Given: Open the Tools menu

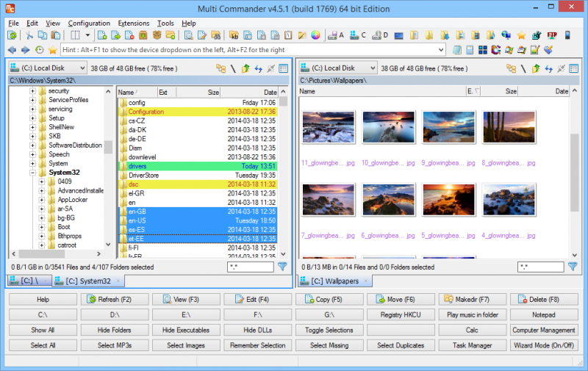Looking at the screenshot, I should 165,24.
